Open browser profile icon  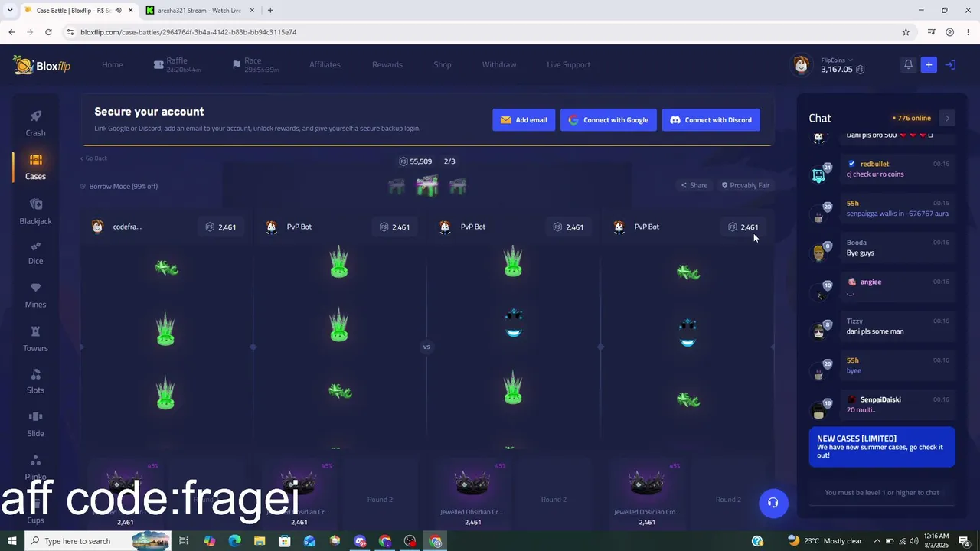[949, 32]
